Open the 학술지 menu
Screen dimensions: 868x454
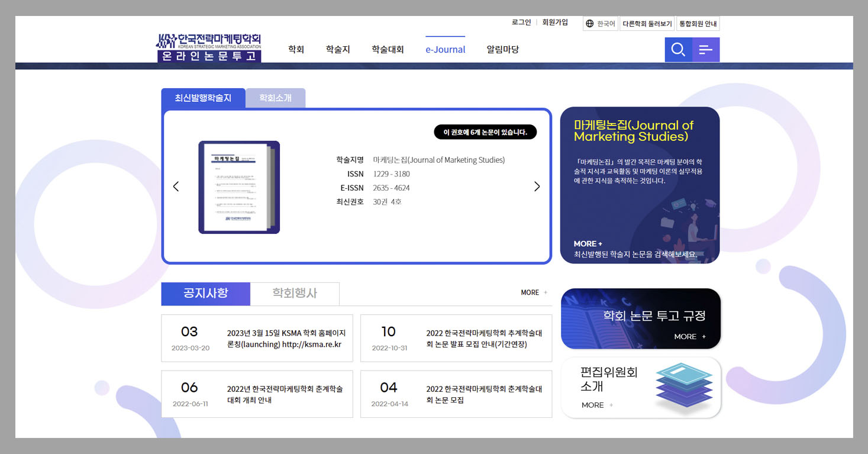(338, 50)
